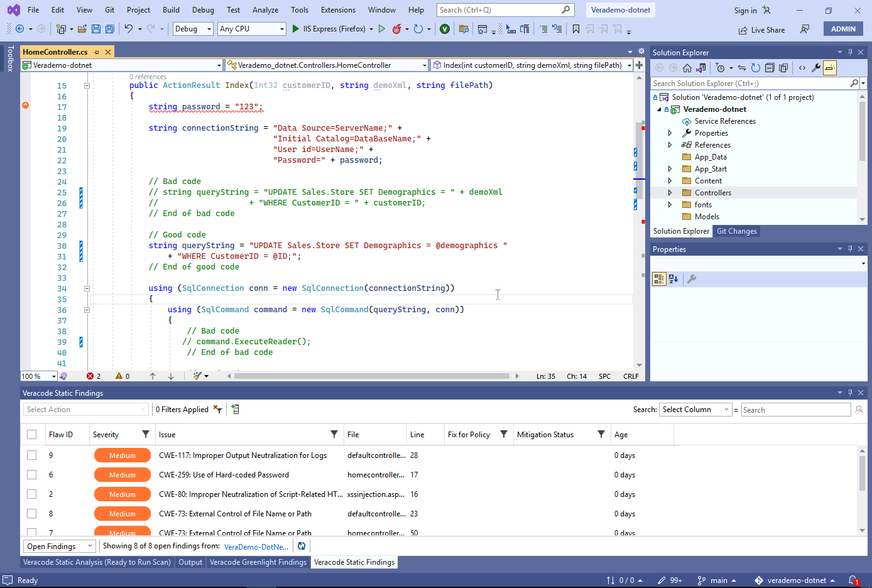Switch to the Git Changes tab

(737, 231)
